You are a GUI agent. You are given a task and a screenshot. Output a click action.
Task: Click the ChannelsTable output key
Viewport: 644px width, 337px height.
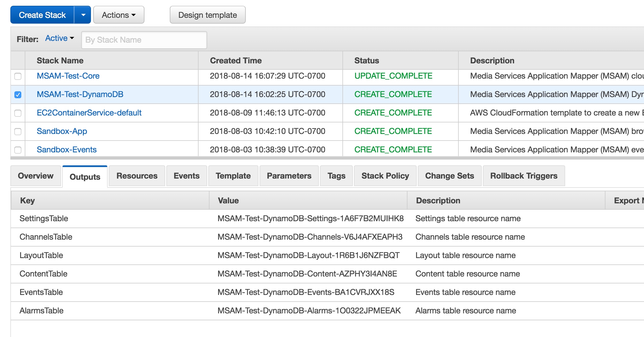tap(46, 237)
